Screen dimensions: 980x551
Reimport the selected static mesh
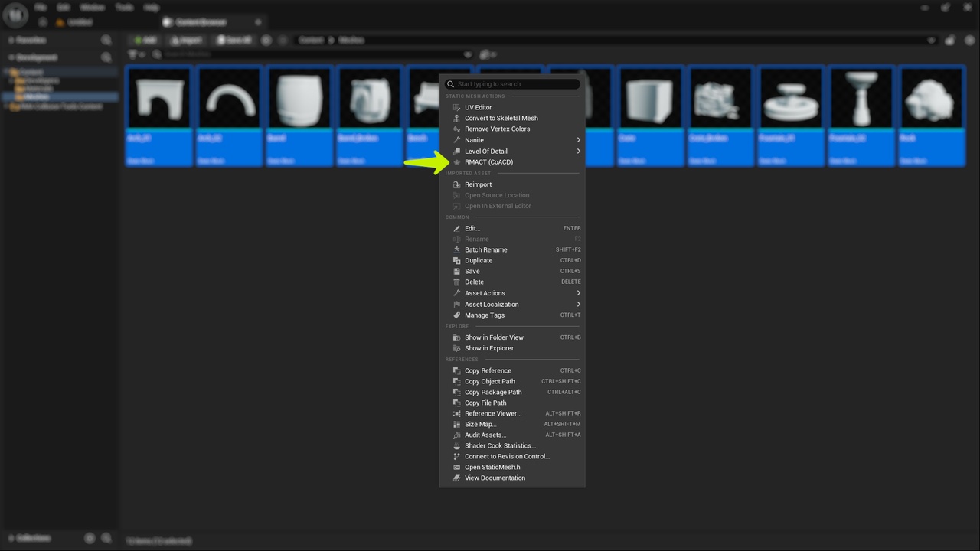point(512,184)
